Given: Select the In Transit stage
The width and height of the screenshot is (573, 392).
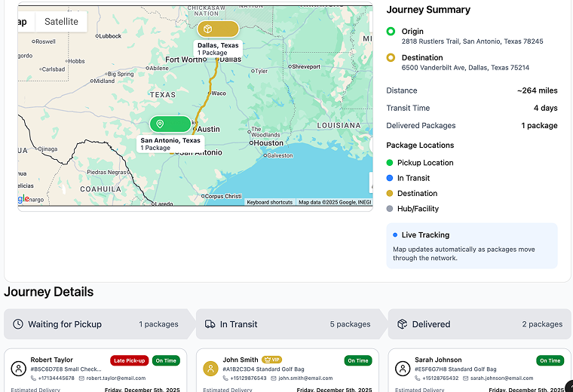Looking at the screenshot, I should point(291,324).
